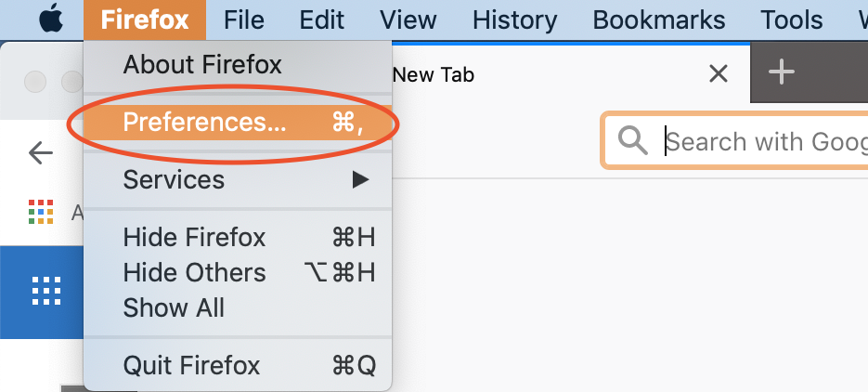Click the white grid icon on blue bar

(x=46, y=291)
